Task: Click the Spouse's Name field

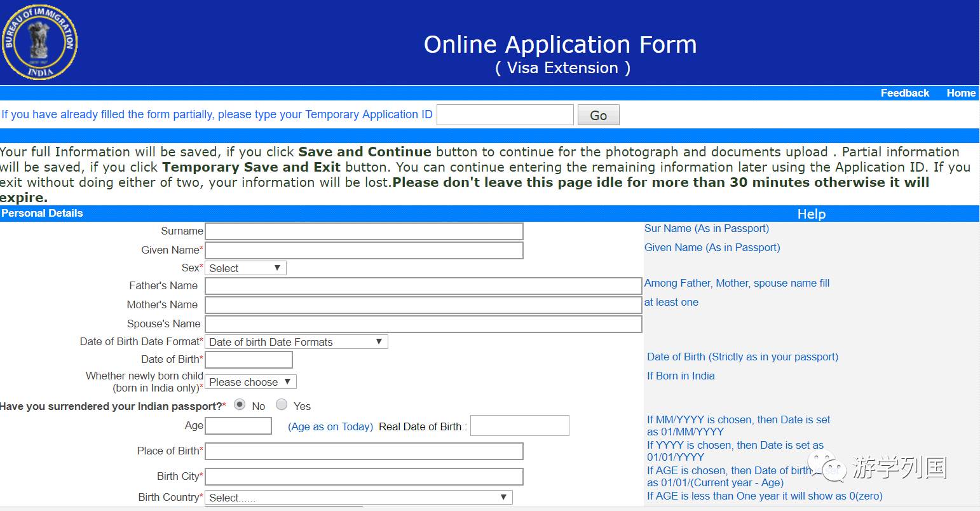Action: coord(423,324)
